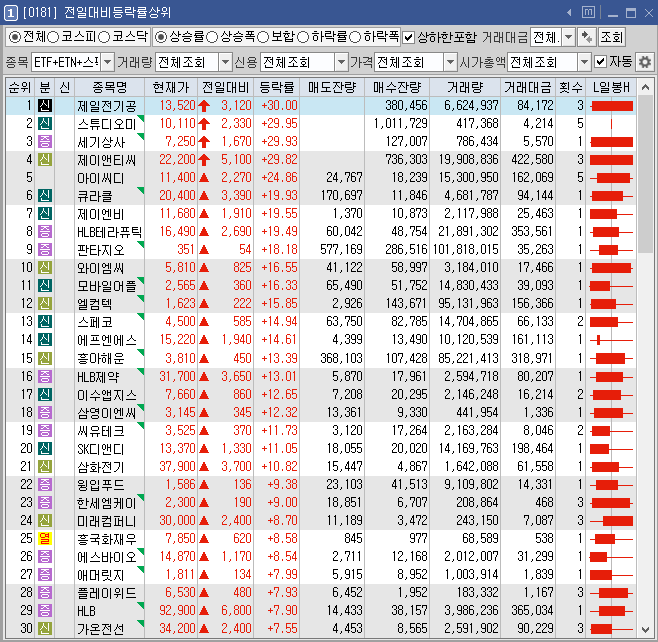Open the settings gear icon
The width and height of the screenshot is (658, 642).
click(x=645, y=63)
